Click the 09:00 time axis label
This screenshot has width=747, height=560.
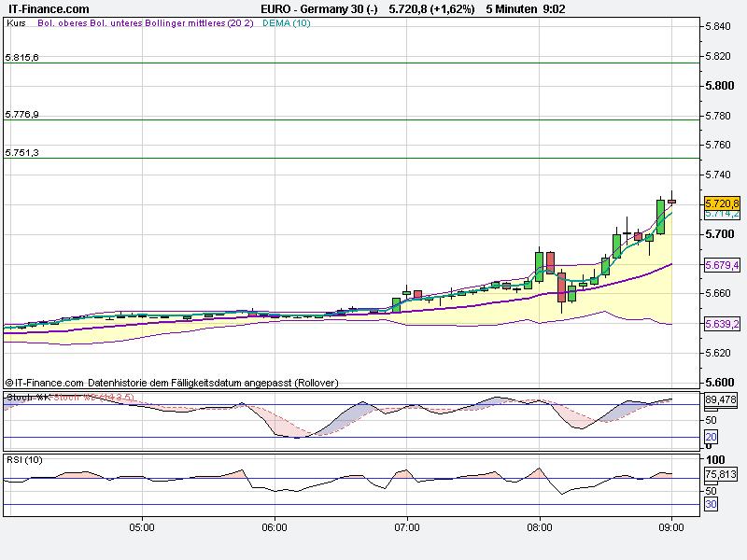(x=671, y=527)
